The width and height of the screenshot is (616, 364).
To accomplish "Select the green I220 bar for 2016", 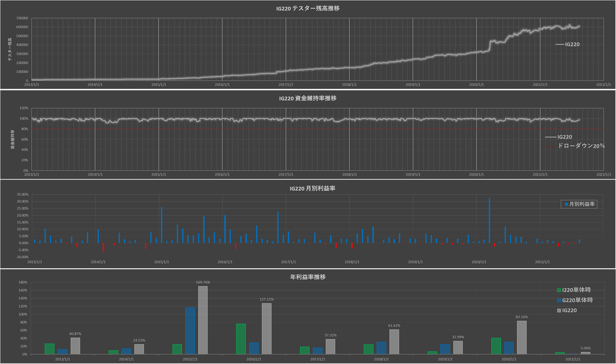I will (241, 339).
